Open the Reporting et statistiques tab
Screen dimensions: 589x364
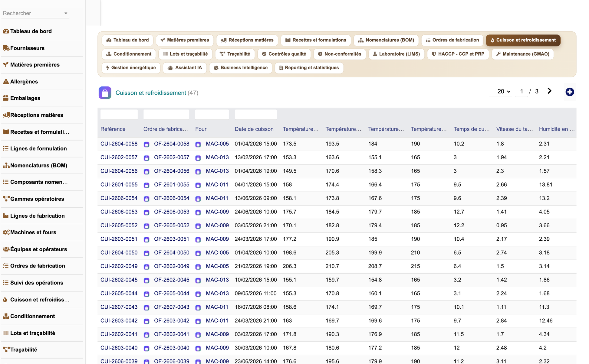[309, 68]
